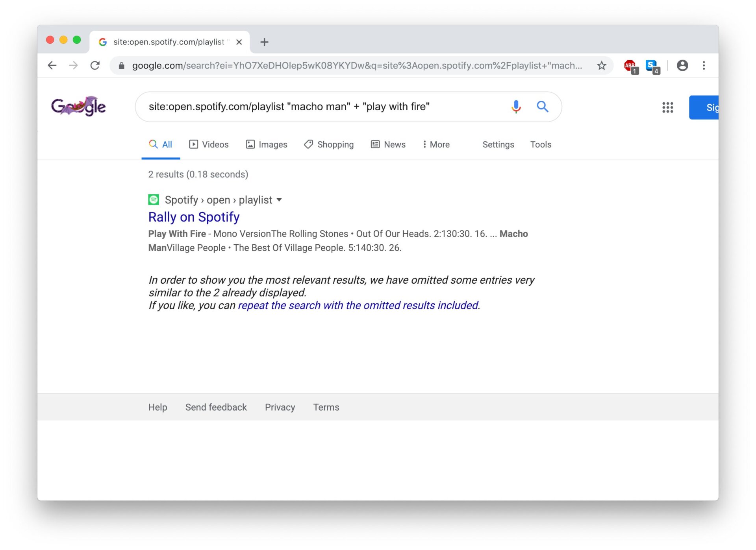Expand the More search categories menu
Image resolution: width=756 pixels, height=550 pixels.
tap(436, 144)
